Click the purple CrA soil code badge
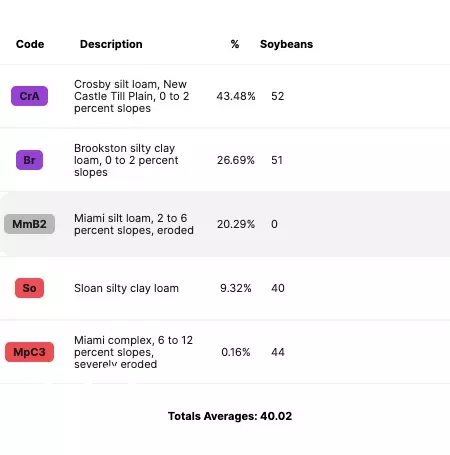 tap(29, 96)
